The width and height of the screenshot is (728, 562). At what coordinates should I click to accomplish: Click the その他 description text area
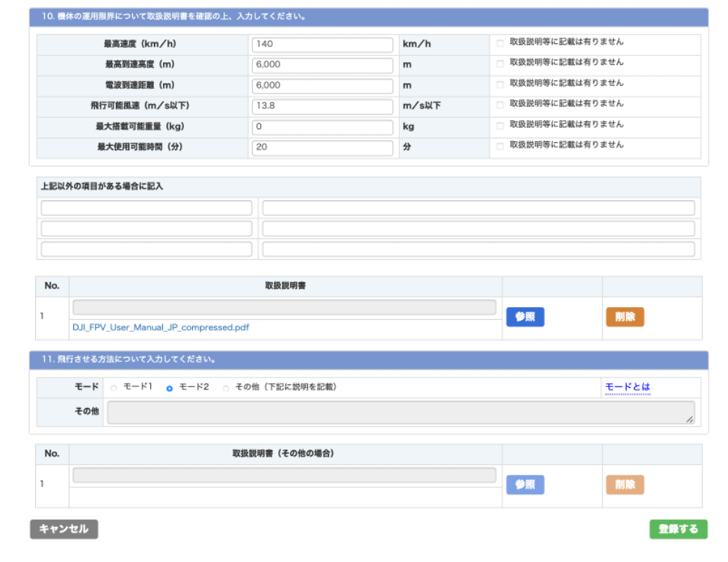[401, 413]
